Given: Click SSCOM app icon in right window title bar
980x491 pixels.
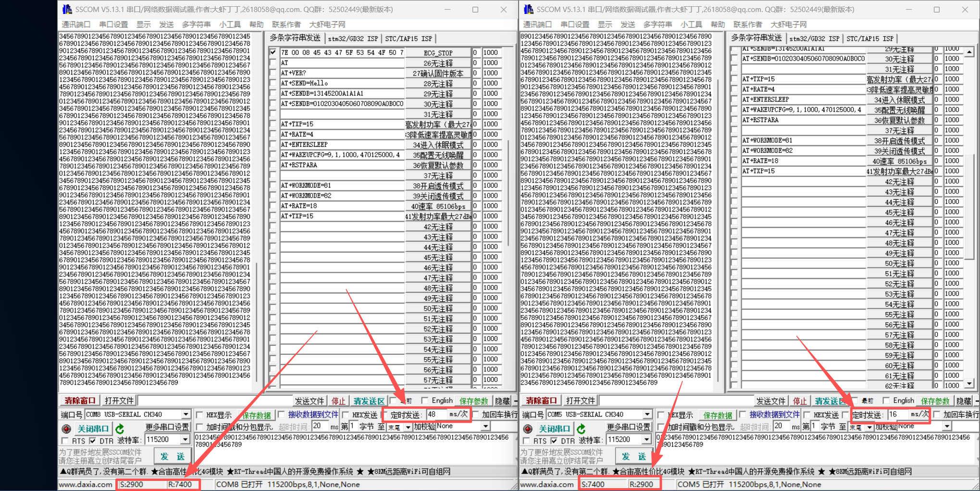Looking at the screenshot, I should [528, 9].
